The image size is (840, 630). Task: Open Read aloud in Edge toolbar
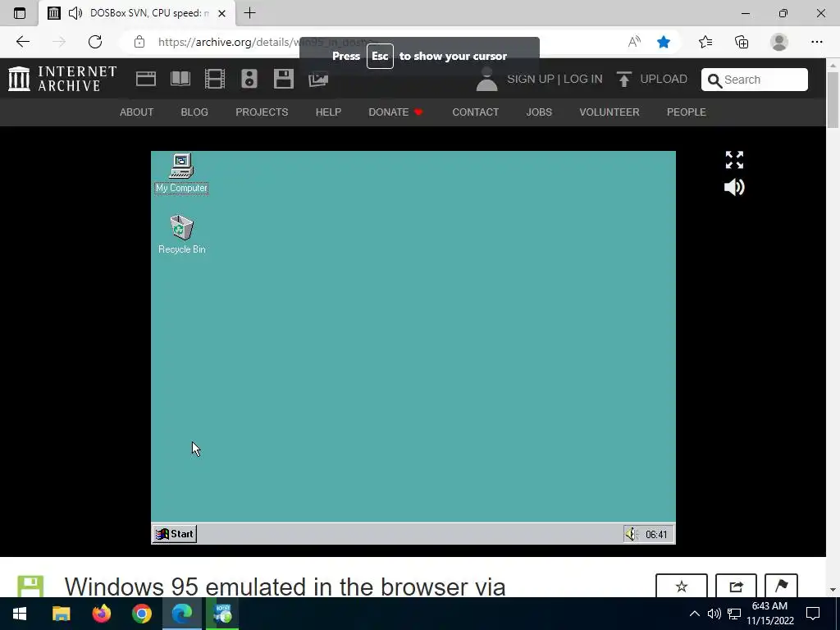pyautogui.click(x=634, y=42)
